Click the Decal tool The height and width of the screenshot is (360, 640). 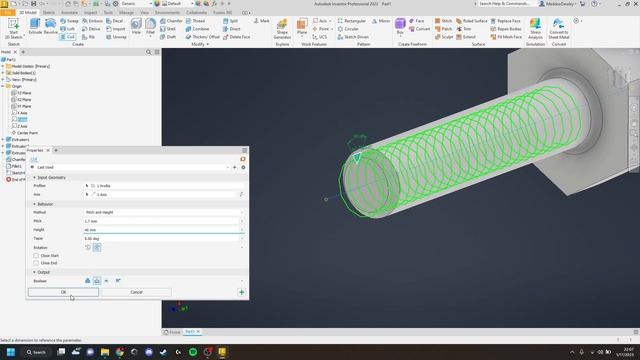tap(115, 21)
